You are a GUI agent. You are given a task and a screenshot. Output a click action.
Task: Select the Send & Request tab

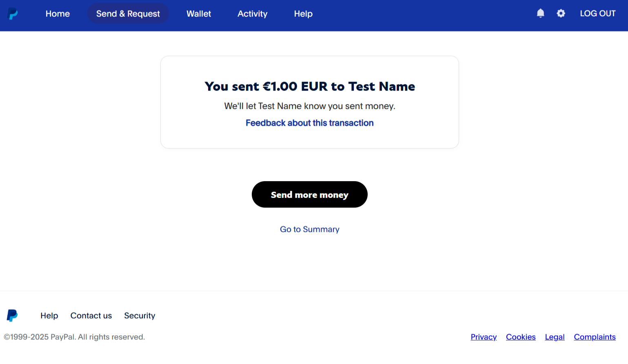(x=128, y=14)
